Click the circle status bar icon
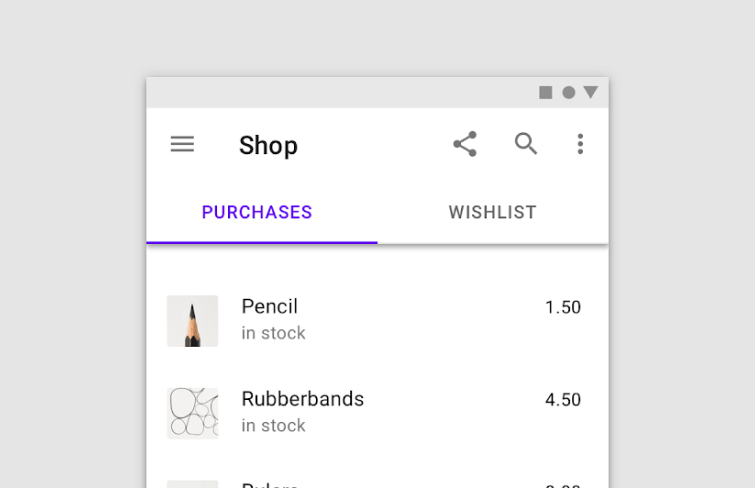The width and height of the screenshot is (755, 488). coord(569,93)
